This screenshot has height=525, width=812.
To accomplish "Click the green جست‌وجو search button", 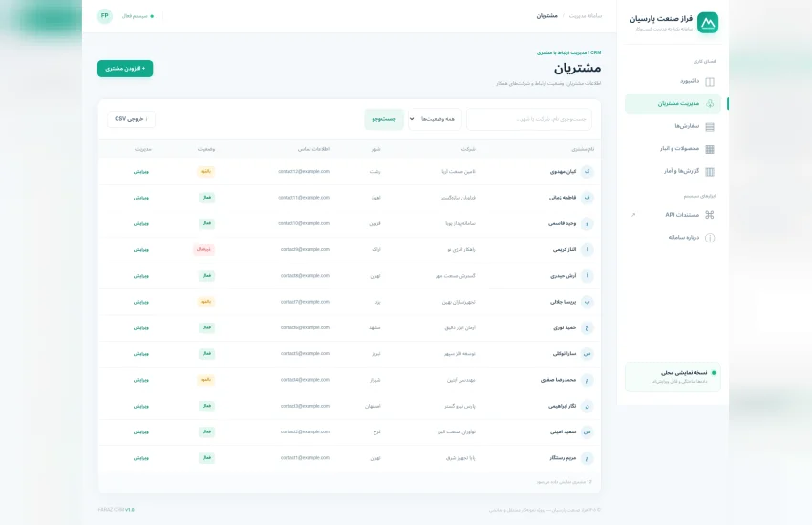I will 384,119.
